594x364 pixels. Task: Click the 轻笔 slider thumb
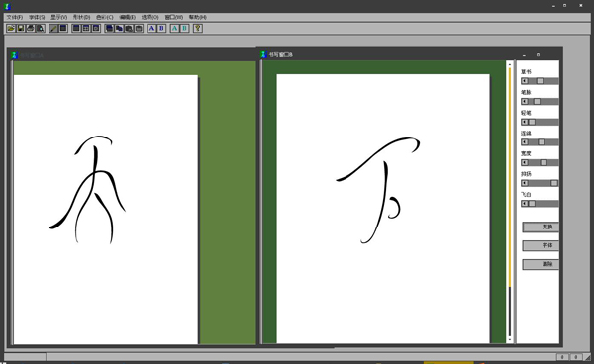coord(532,122)
